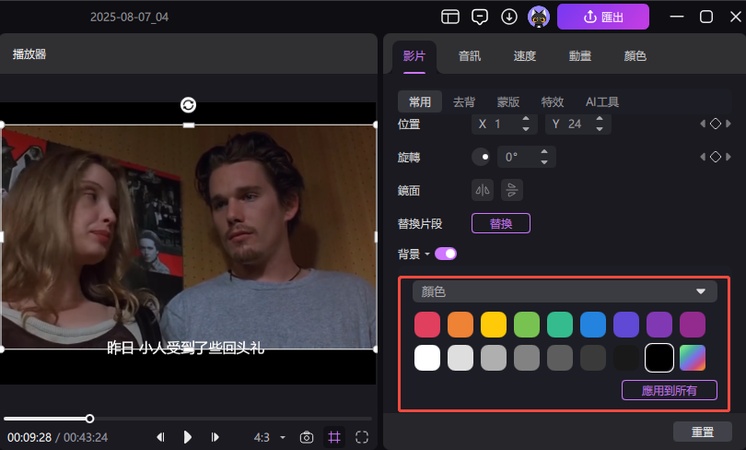Switch to the 速度 tab
Image resolution: width=746 pixels, height=450 pixels.
[524, 56]
